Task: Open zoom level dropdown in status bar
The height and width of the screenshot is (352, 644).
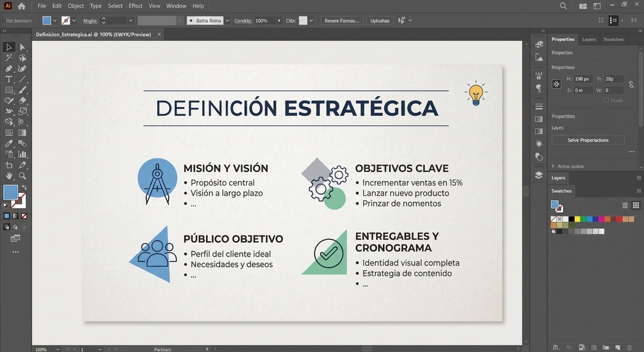Action: click(x=57, y=349)
